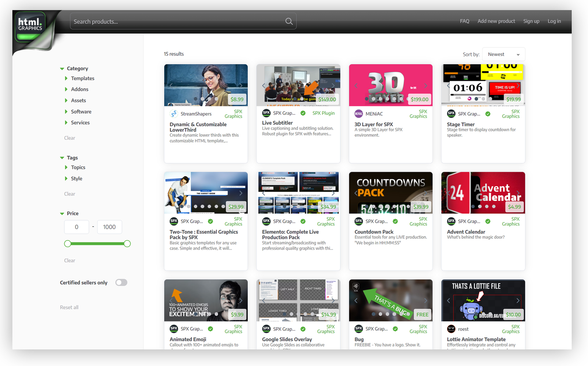Click SPX avatar on Advent Calendar card

pos(451,221)
